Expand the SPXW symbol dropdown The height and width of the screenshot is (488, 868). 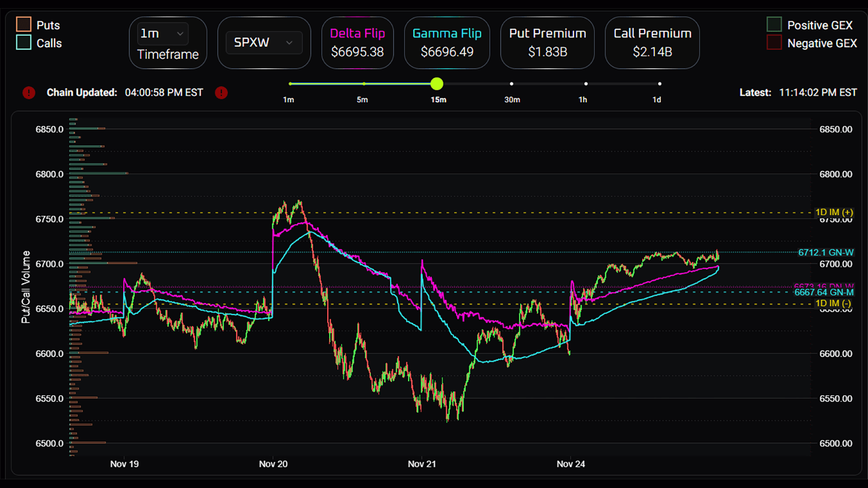click(x=264, y=42)
